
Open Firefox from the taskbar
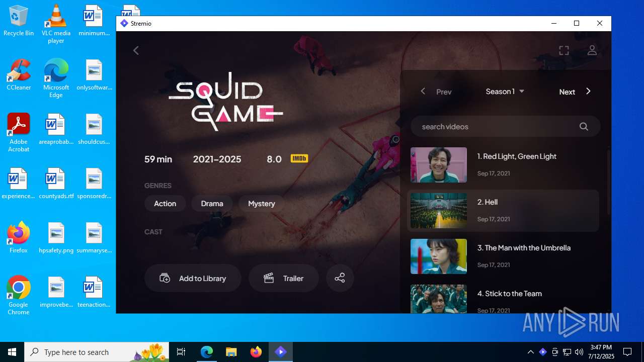pos(256,352)
